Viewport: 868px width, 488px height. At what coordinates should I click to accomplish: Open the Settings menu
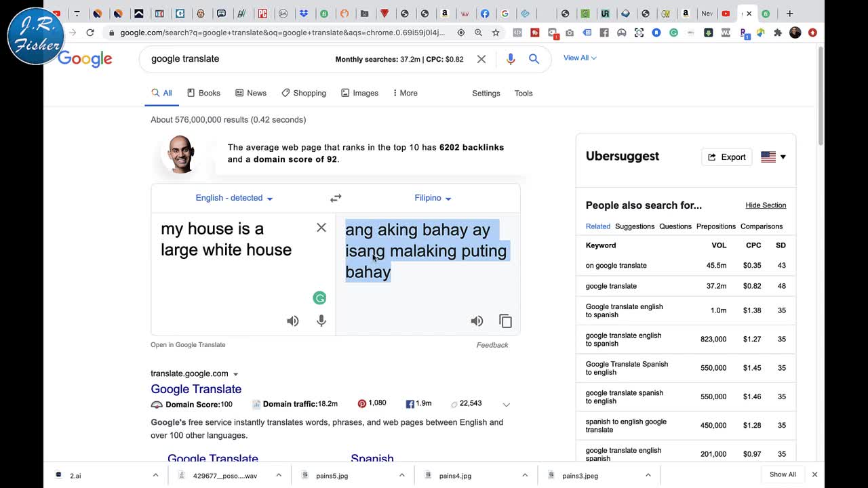click(x=486, y=94)
